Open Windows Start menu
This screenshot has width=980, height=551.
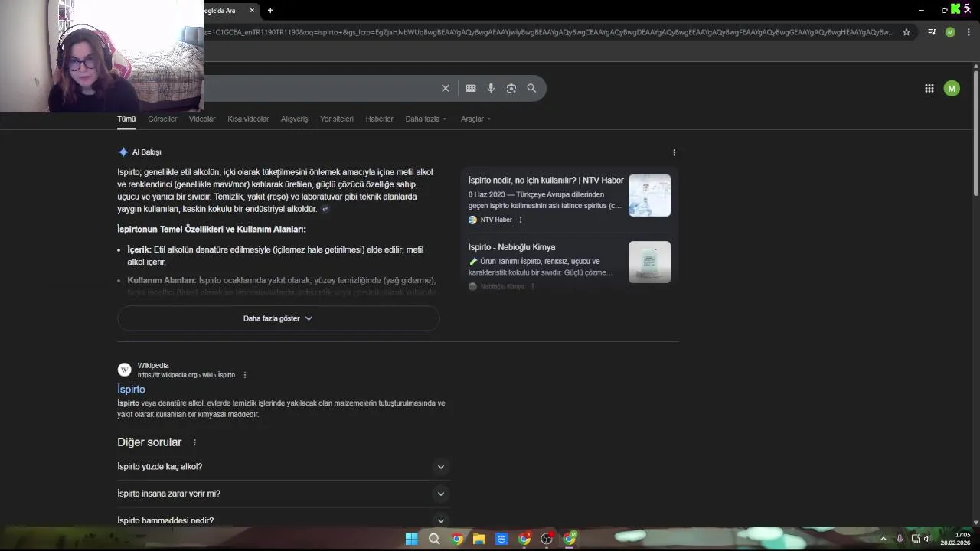pos(411,539)
